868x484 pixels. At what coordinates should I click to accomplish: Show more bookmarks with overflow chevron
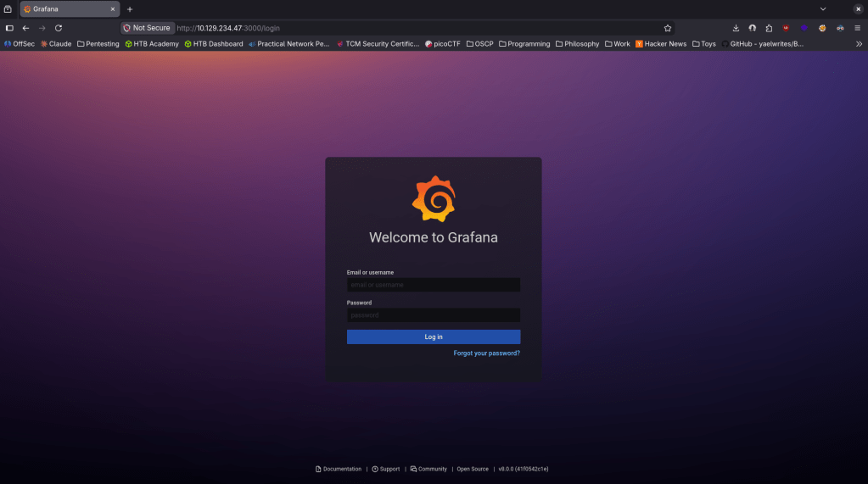pyautogui.click(x=858, y=44)
